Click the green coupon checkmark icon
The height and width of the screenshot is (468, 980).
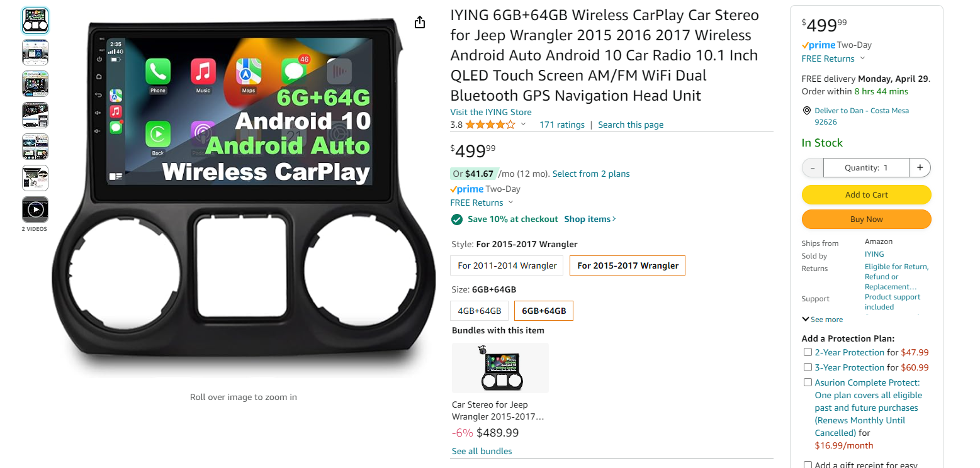pos(457,219)
